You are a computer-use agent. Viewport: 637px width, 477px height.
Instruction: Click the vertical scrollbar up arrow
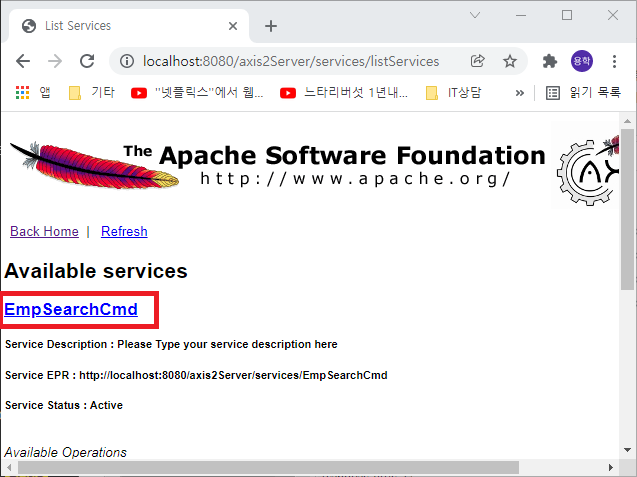click(627, 121)
